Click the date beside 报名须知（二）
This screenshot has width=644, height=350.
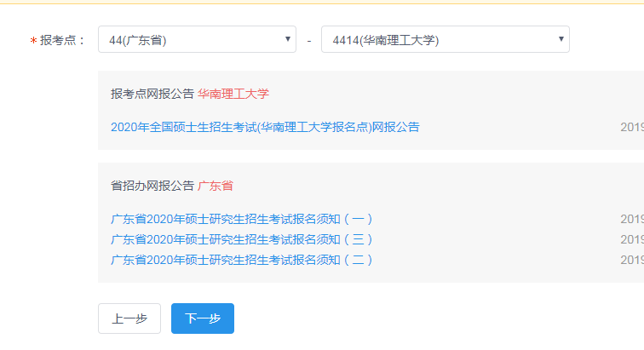(x=632, y=260)
